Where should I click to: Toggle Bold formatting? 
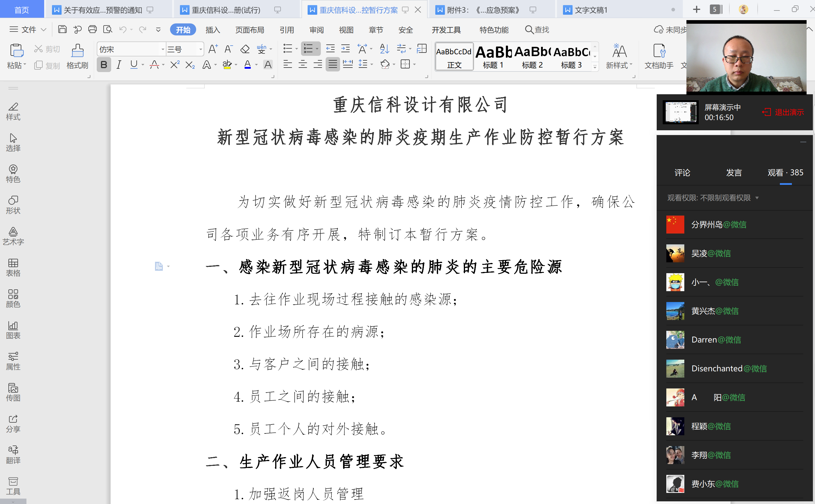point(104,65)
